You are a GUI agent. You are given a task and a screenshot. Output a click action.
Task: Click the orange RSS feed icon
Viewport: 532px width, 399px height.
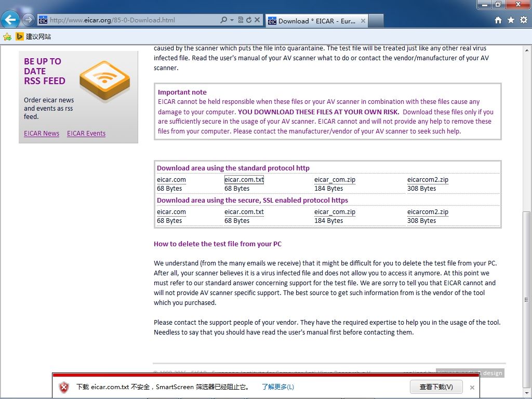[105, 82]
